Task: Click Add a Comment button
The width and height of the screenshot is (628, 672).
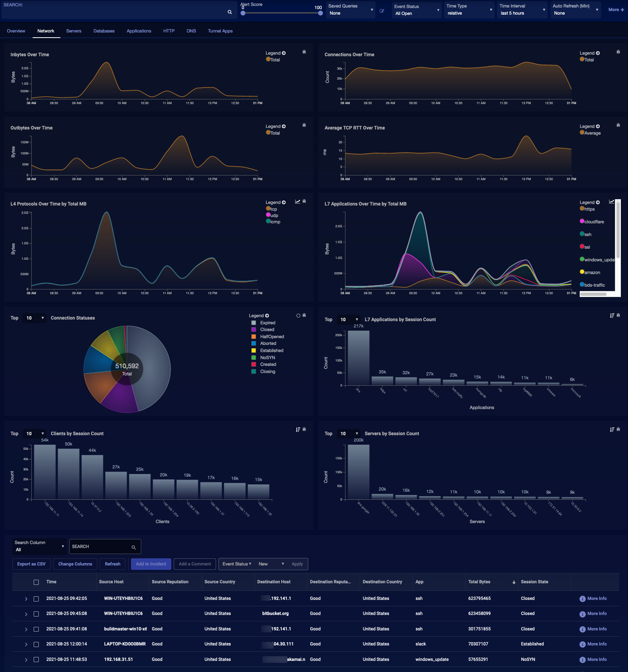Action: click(x=195, y=564)
